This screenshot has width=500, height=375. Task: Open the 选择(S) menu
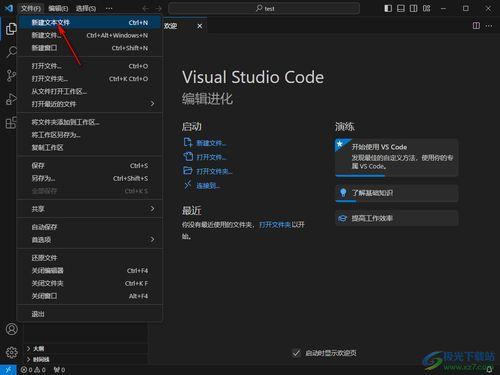pyautogui.click(x=86, y=8)
